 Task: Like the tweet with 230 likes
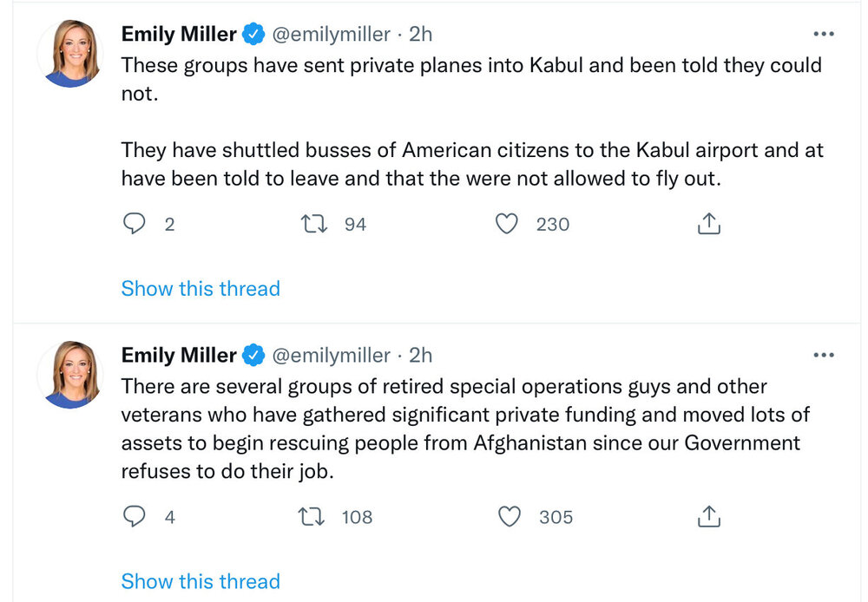point(507,224)
